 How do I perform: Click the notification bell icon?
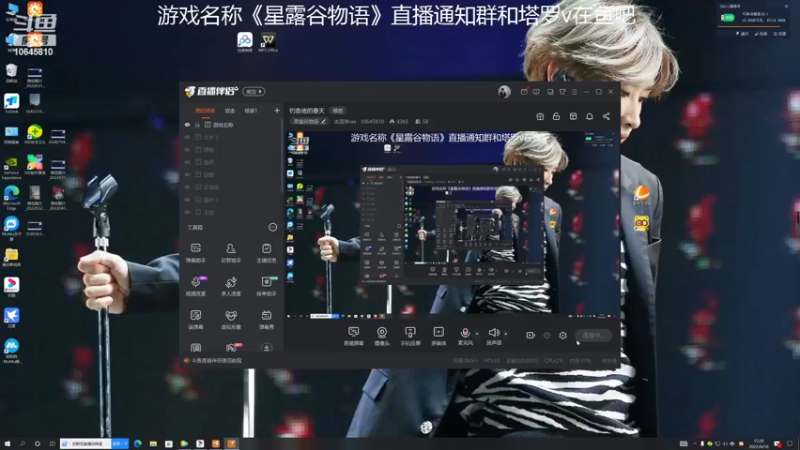tap(589, 116)
